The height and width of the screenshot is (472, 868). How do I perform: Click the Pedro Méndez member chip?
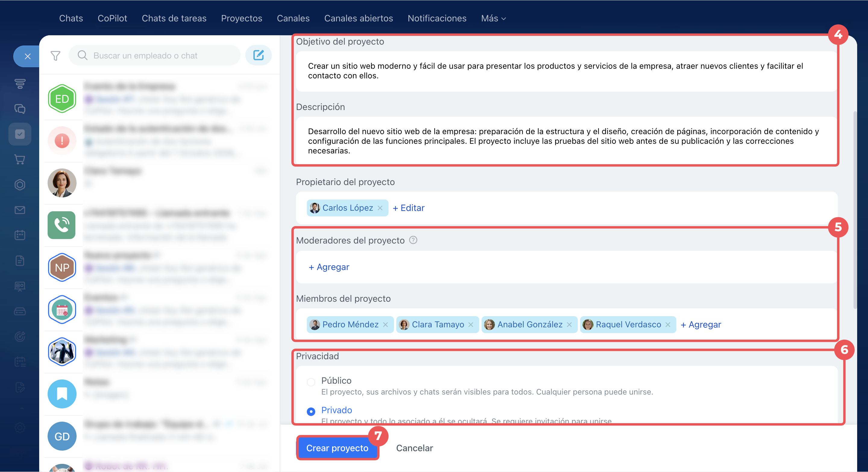(x=350, y=324)
